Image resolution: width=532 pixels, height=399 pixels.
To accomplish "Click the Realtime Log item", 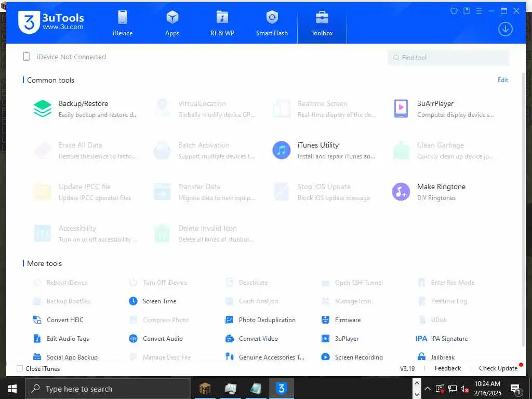I will (442, 301).
